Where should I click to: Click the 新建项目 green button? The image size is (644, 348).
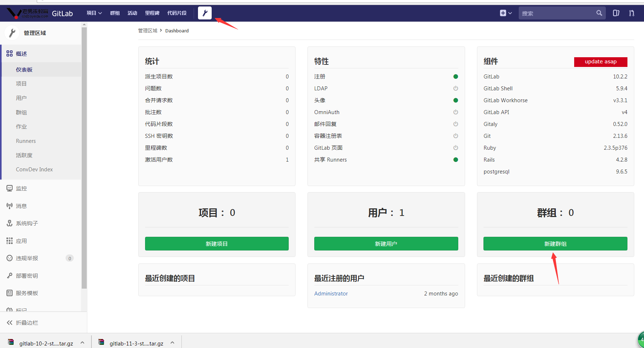pyautogui.click(x=217, y=244)
